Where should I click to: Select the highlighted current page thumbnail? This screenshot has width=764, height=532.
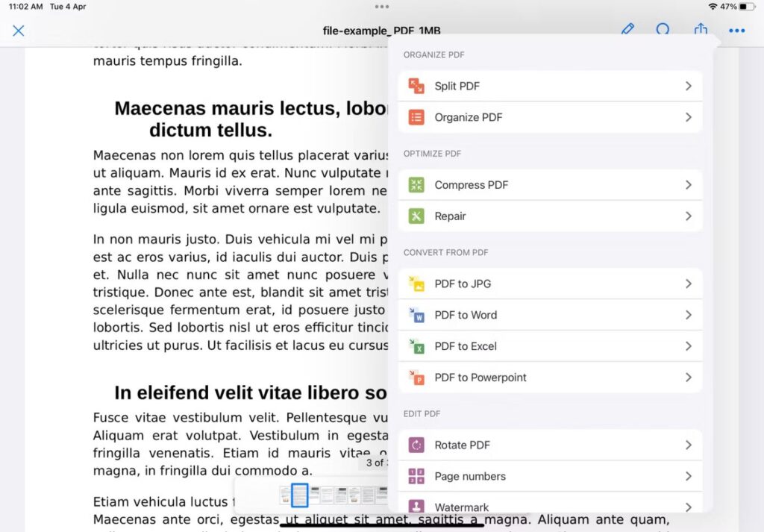click(300, 495)
